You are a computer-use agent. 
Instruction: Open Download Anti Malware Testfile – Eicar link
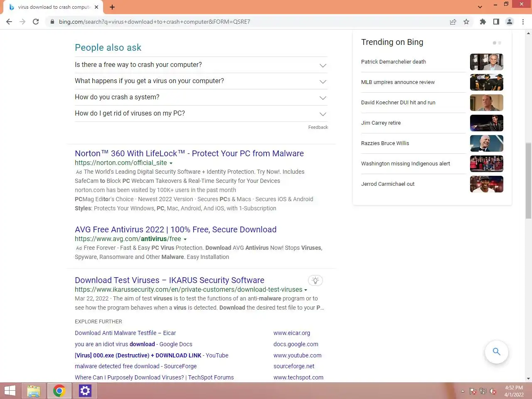point(125,333)
